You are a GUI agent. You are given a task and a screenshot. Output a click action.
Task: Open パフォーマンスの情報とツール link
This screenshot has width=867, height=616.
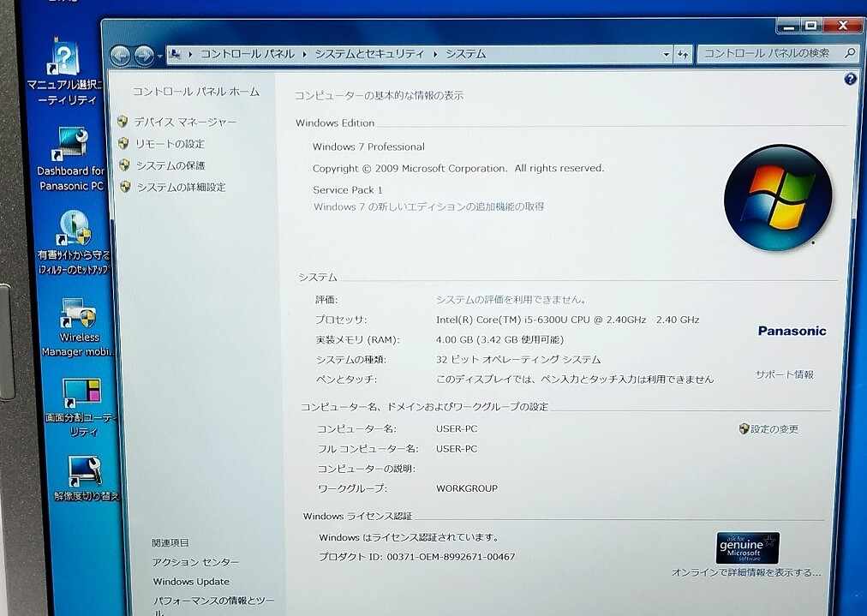pyautogui.click(x=213, y=606)
